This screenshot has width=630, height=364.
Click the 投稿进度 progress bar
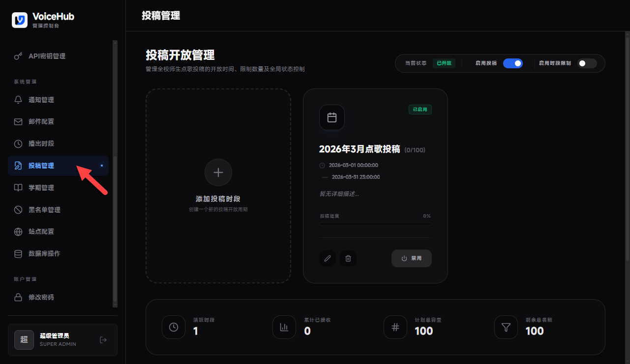[x=375, y=224]
